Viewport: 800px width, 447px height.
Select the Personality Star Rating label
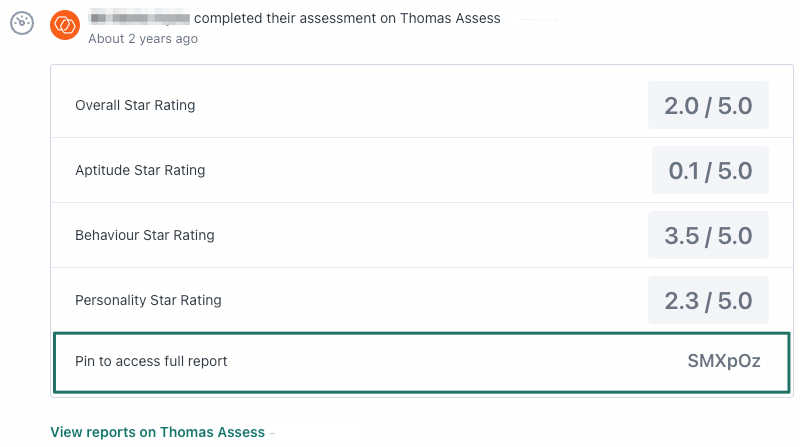pos(148,300)
